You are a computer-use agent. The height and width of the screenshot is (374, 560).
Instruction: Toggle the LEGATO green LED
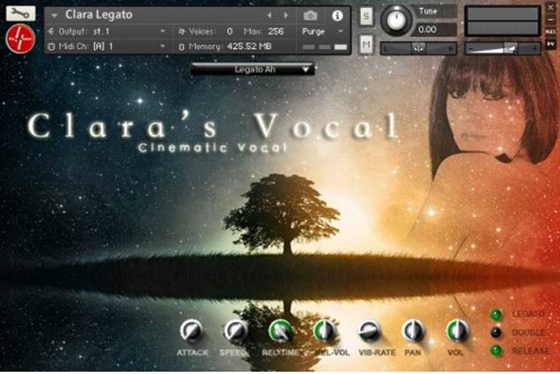[496, 314]
